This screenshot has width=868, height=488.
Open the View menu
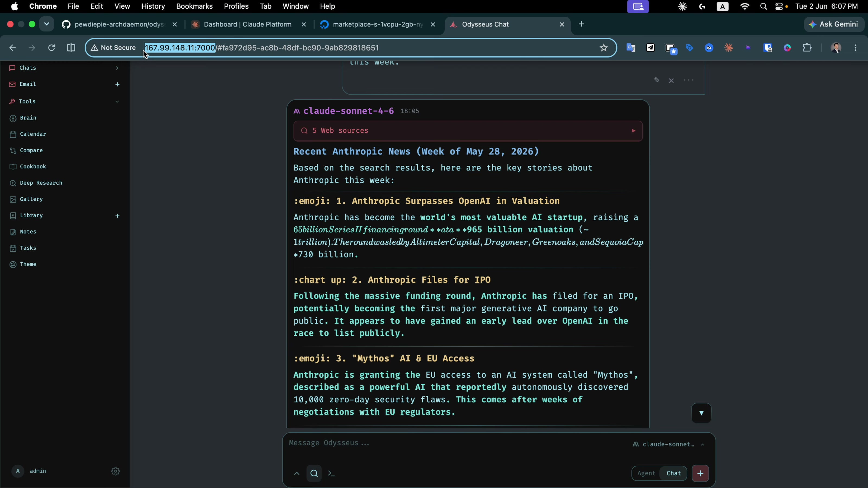[122, 7]
